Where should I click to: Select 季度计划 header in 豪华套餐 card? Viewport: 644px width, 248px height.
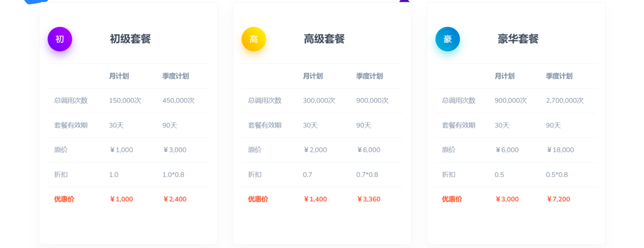(x=559, y=76)
